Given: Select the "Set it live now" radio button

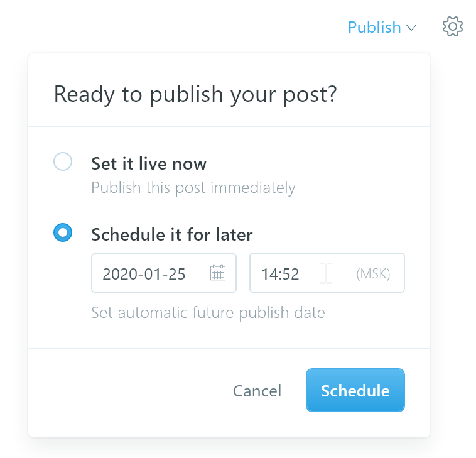Looking at the screenshot, I should pyautogui.click(x=63, y=161).
